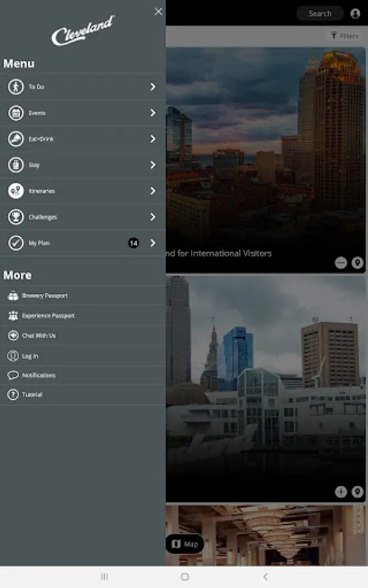Open the Events menu item
Screen dimensions: 368x588
pos(82,113)
